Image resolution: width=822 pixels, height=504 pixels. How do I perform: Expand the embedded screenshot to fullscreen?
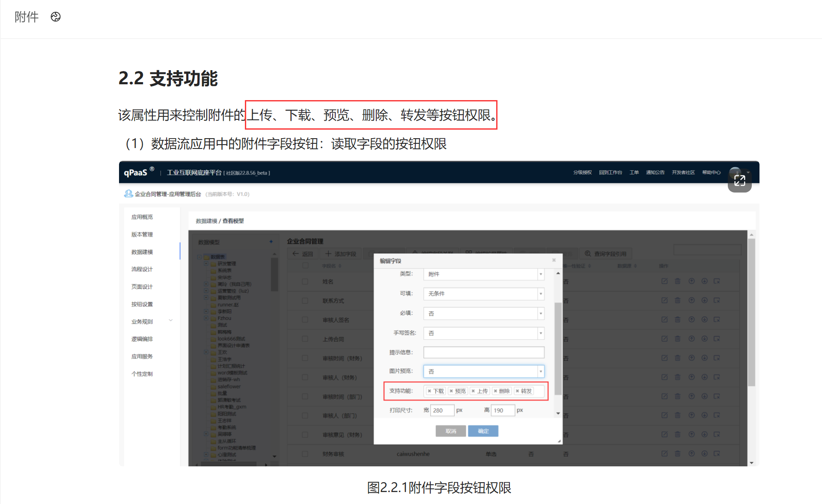739,181
